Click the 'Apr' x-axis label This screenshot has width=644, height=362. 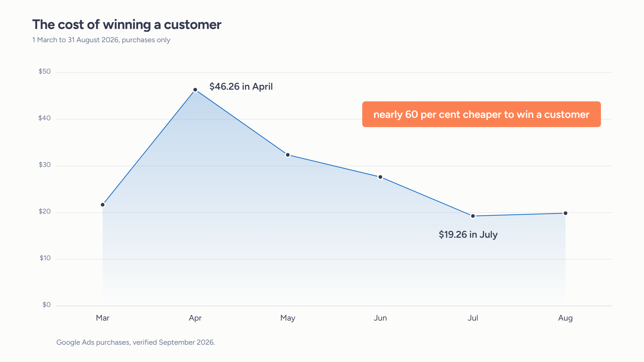[x=195, y=318]
